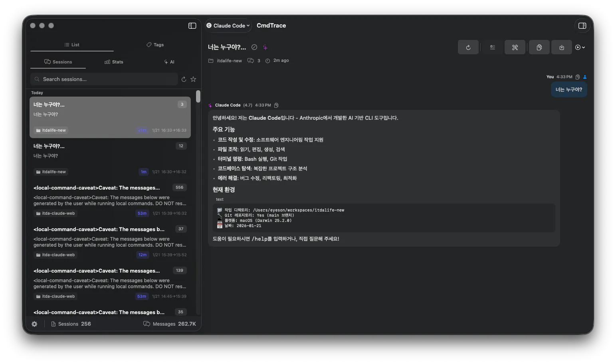The width and height of the screenshot is (616, 364).
Task: Click the purple sparkle icon before Claude Code reply
Action: [x=210, y=105]
